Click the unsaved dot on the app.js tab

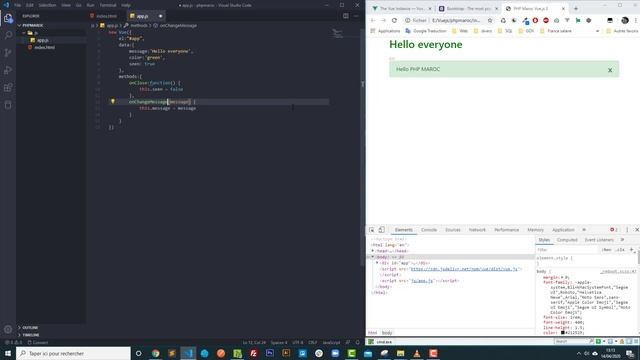[160, 16]
